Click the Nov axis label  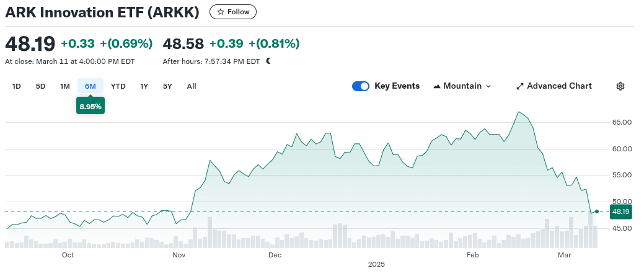179,255
